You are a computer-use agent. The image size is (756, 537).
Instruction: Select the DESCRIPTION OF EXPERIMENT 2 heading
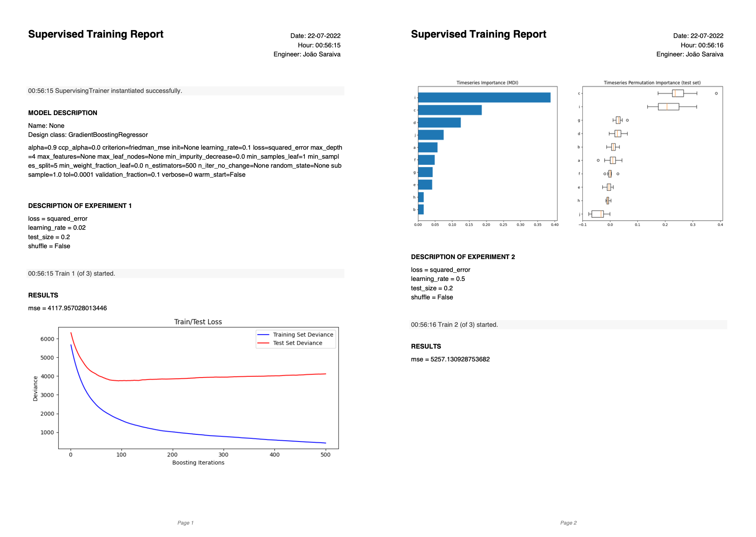coord(463,257)
